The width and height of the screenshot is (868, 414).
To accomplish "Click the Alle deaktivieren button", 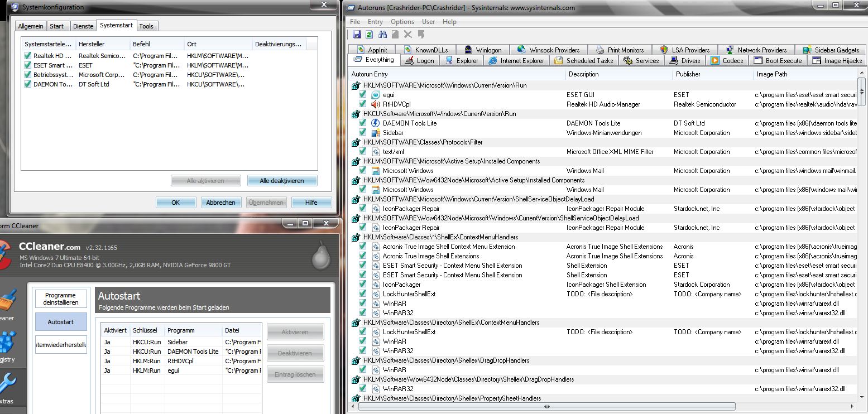I will (x=282, y=181).
